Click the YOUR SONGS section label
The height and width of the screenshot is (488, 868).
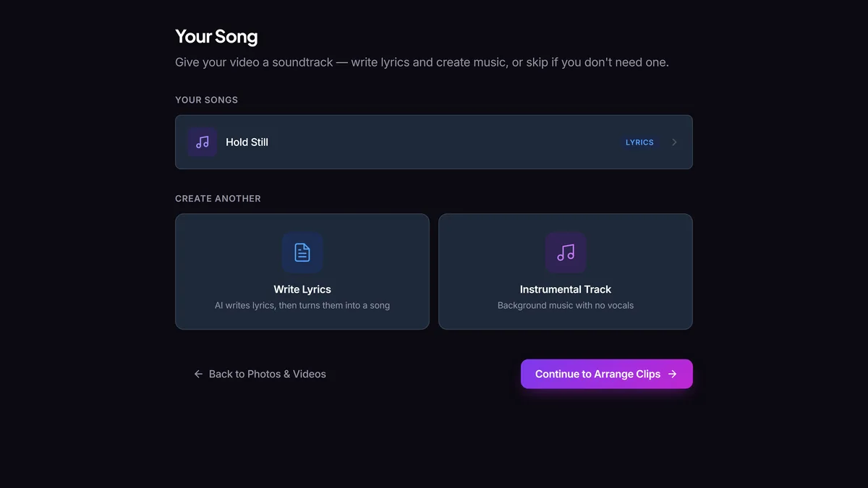coord(206,100)
